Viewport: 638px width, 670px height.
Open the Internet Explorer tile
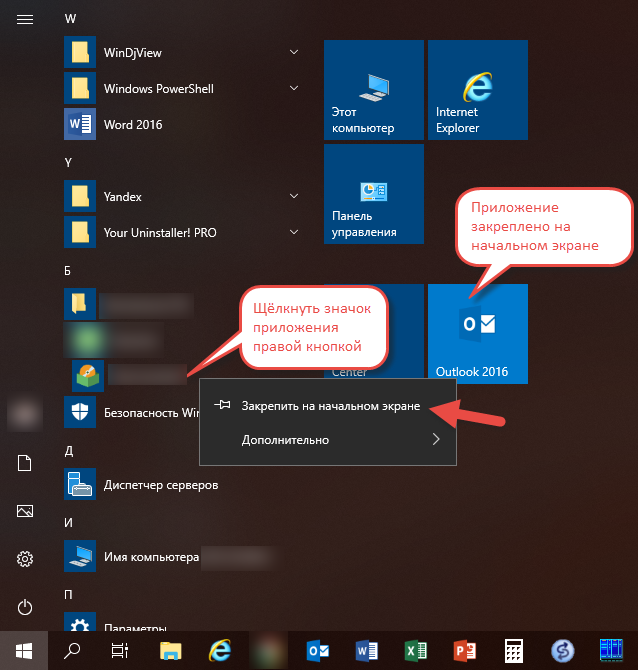(478, 90)
